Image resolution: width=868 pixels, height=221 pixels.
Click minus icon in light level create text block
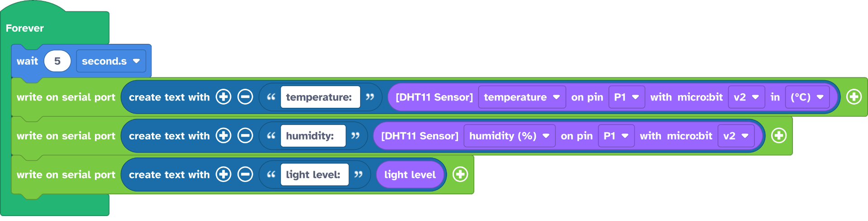[x=245, y=174]
